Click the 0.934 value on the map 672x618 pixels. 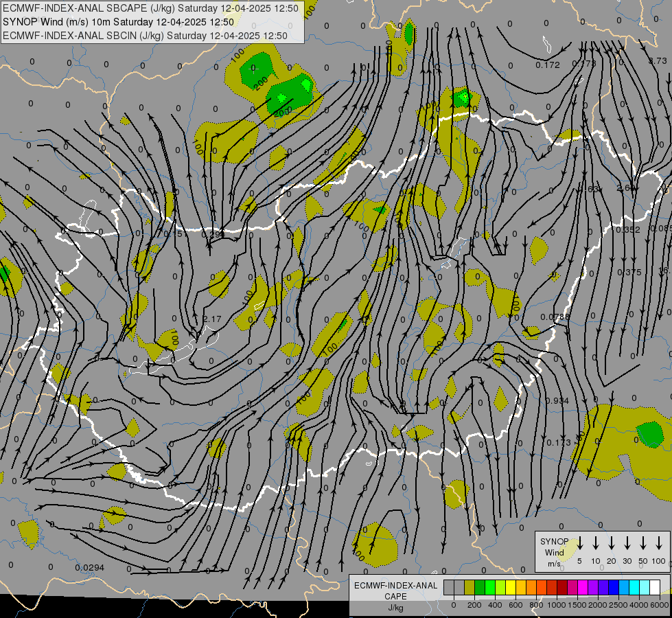pyautogui.click(x=557, y=401)
